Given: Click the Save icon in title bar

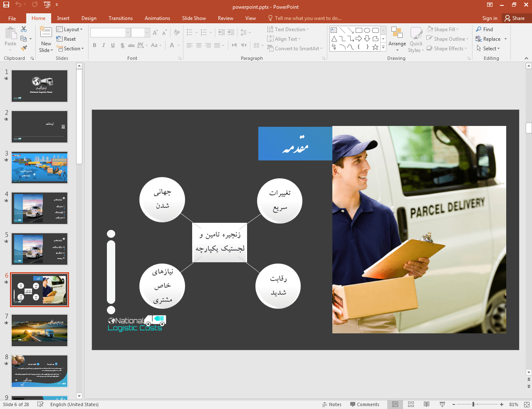Looking at the screenshot, I should click(x=6, y=5).
